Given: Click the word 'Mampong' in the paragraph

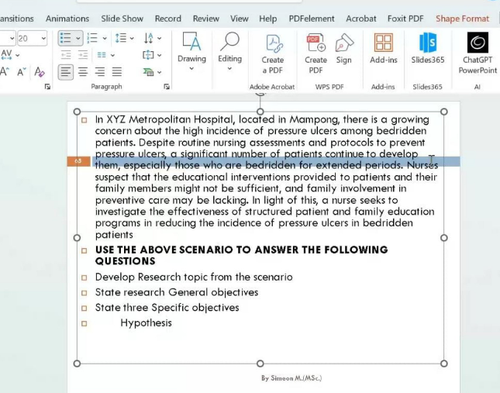Looking at the screenshot, I should click(314, 119).
